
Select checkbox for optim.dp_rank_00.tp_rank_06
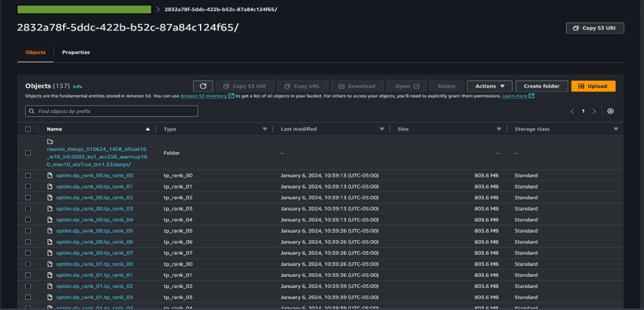click(x=28, y=242)
